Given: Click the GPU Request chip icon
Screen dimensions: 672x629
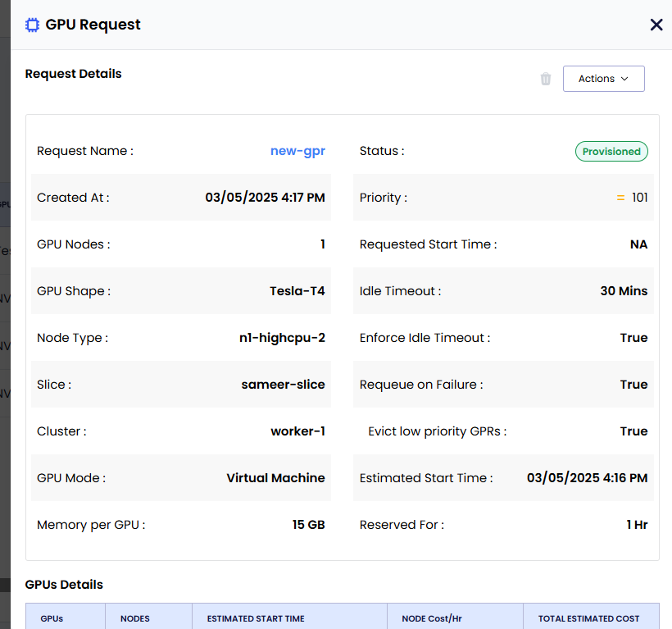Looking at the screenshot, I should (x=32, y=25).
